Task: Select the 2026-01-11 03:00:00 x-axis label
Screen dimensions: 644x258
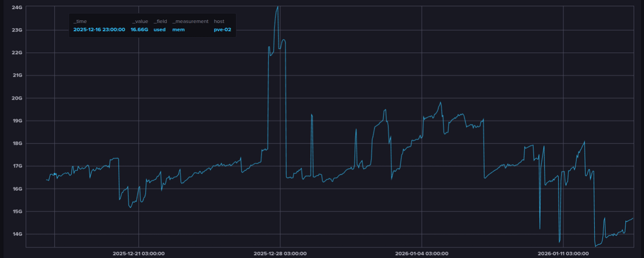Action: 563,254
